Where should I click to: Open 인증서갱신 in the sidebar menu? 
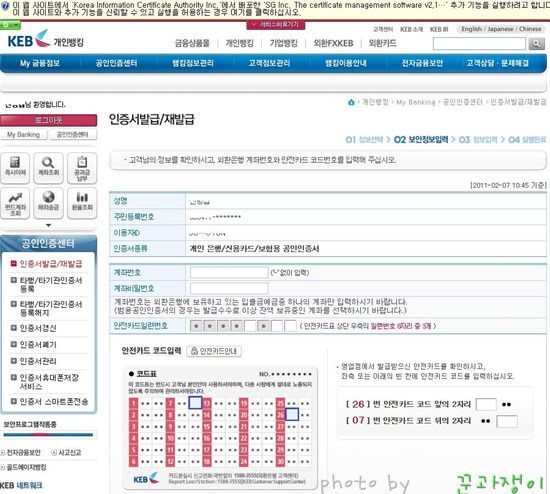tap(38, 328)
